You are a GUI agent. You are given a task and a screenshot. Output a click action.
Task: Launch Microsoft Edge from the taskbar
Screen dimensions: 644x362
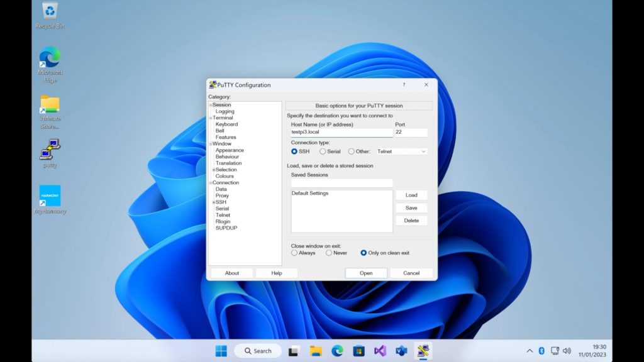point(337,351)
